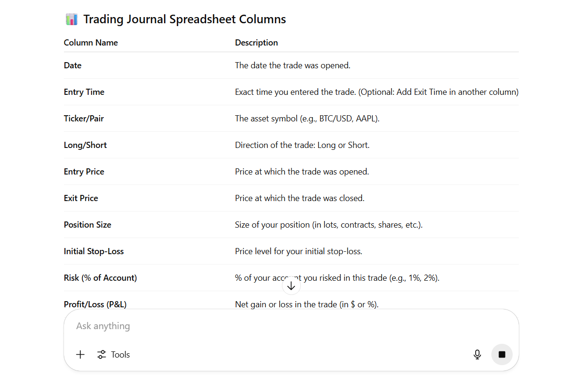Click the plus attach icon
This screenshot has height=377, width=588.
pyautogui.click(x=81, y=355)
